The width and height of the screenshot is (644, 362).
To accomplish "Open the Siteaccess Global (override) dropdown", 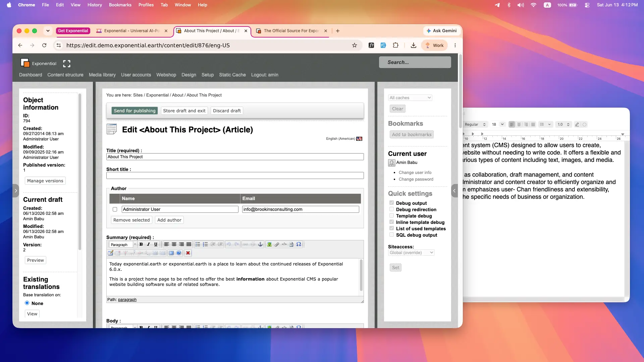I will pyautogui.click(x=411, y=253).
